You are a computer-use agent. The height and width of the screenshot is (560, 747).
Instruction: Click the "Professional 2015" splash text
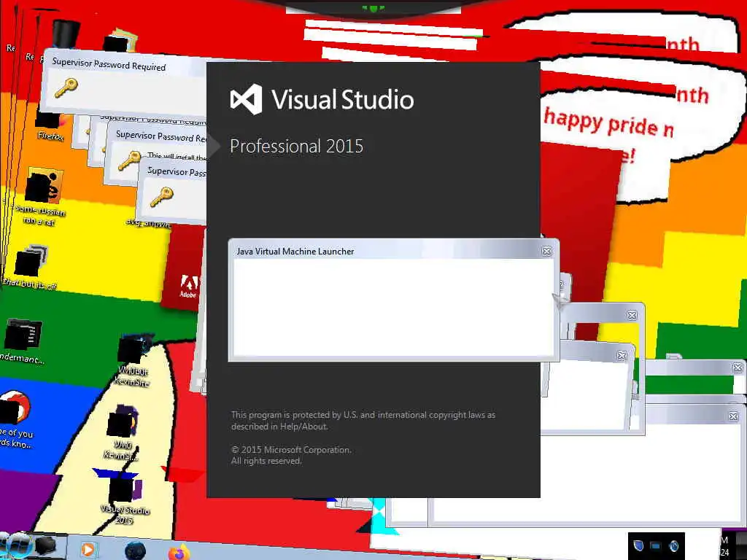296,146
